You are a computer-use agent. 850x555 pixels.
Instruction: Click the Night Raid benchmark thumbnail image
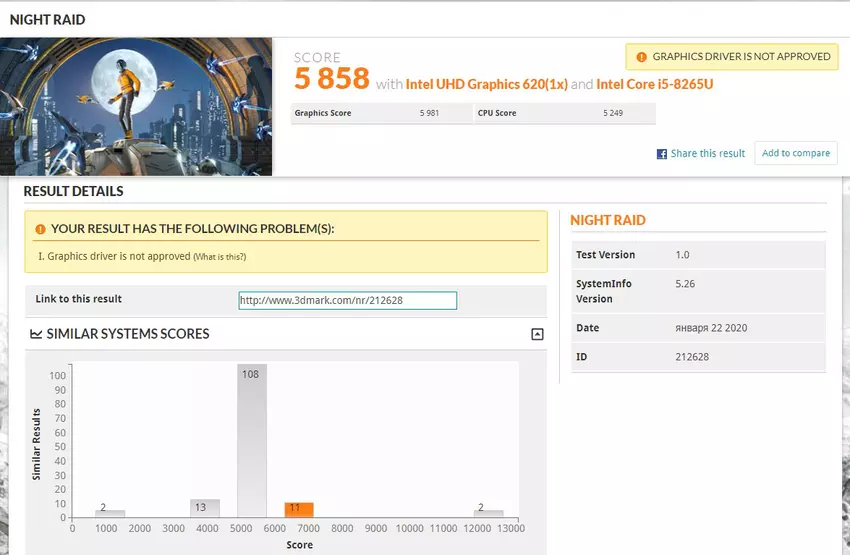coord(137,106)
